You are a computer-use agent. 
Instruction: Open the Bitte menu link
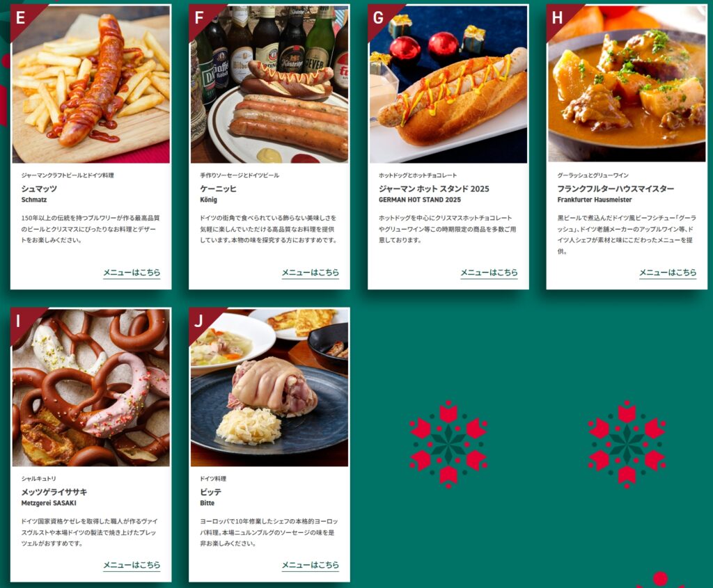point(310,565)
